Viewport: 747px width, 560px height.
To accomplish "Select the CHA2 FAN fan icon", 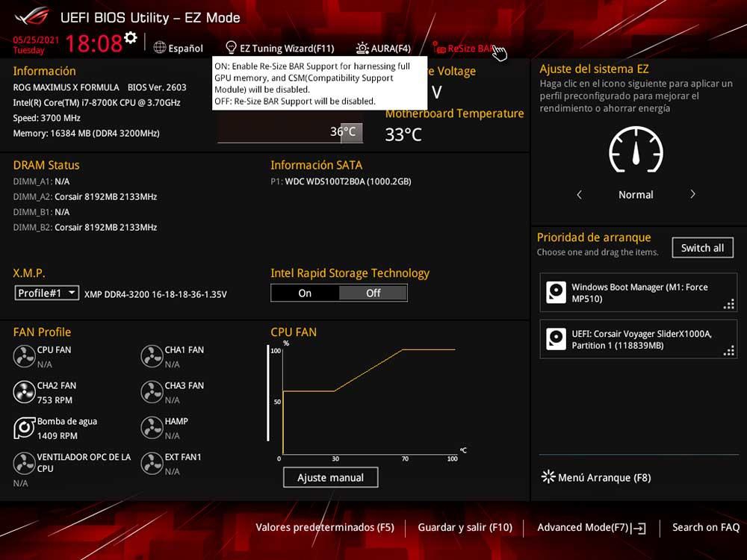I will pos(24,392).
